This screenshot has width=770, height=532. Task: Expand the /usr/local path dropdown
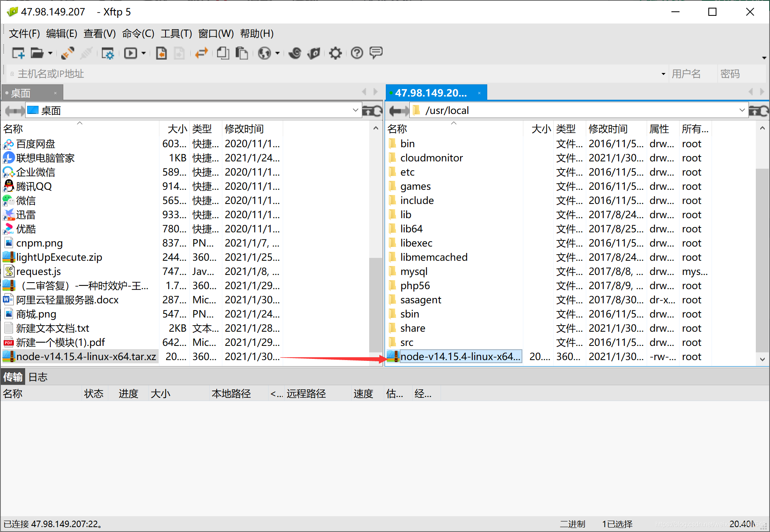[x=742, y=110]
